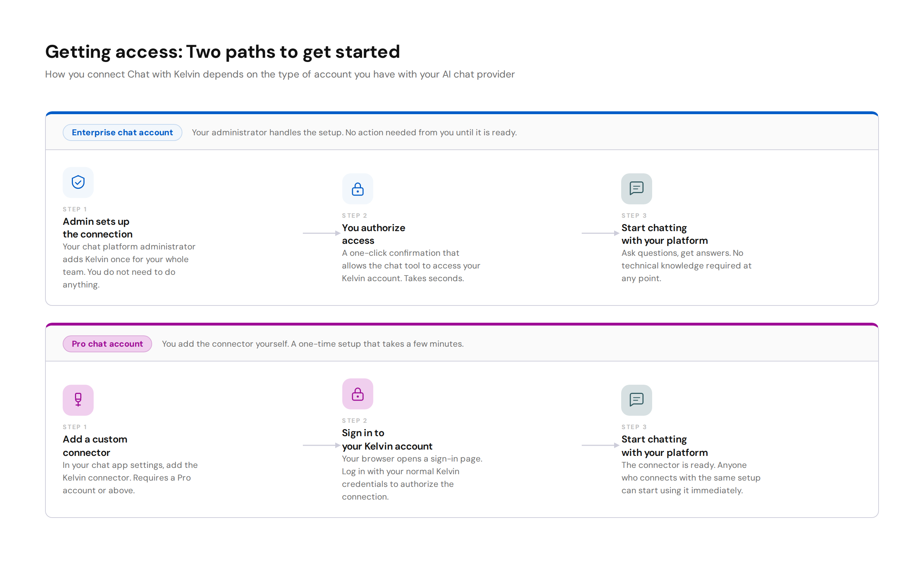
Task: Click the arrow leading to Pro Start chatting step
Action: coord(600,445)
